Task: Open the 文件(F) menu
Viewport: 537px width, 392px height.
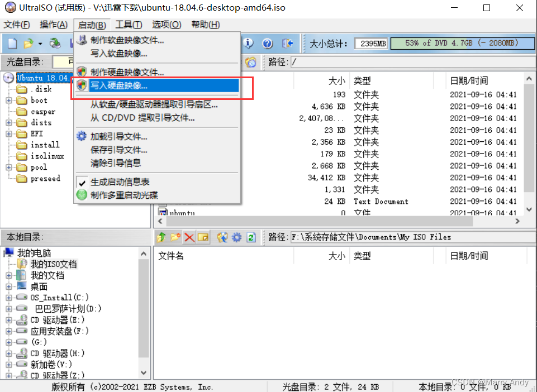Action: point(17,25)
